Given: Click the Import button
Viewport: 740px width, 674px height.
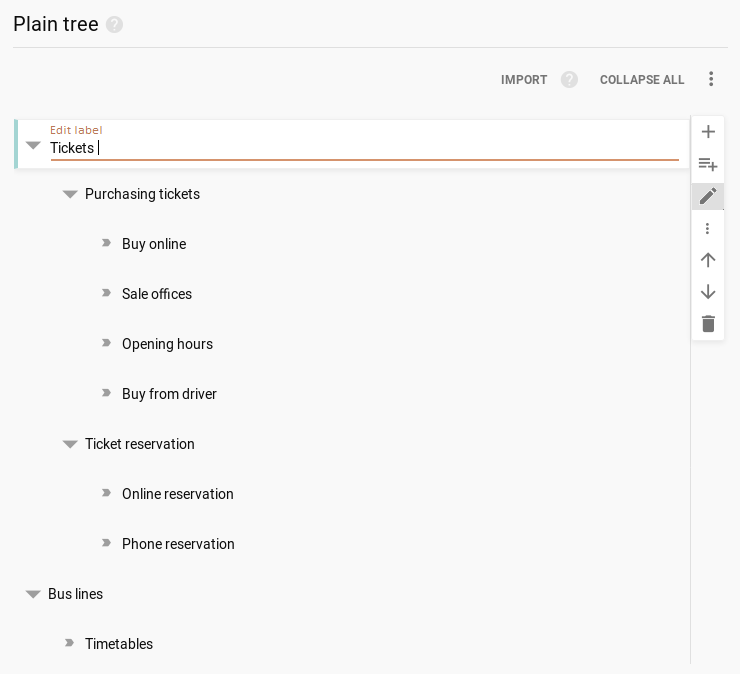Looking at the screenshot, I should pos(524,80).
